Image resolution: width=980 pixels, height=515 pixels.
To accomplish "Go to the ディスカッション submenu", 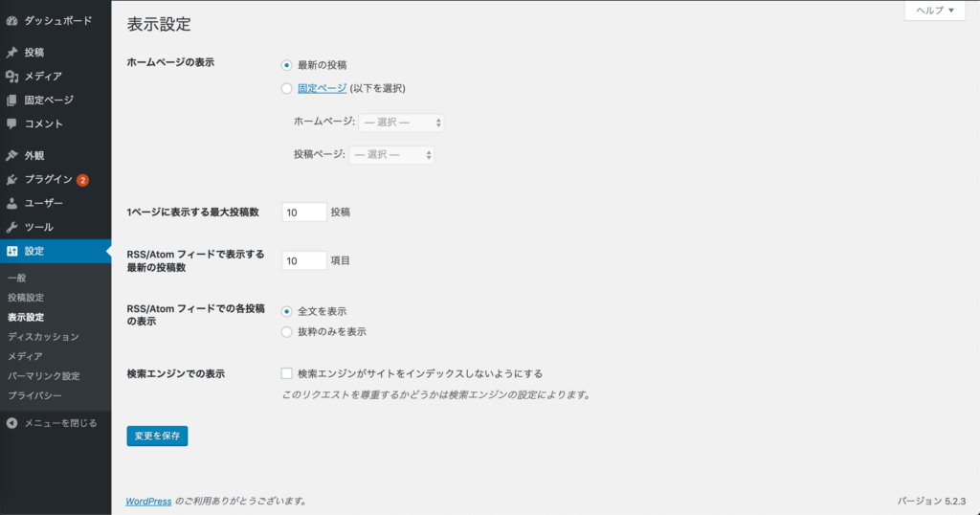I will [x=43, y=337].
